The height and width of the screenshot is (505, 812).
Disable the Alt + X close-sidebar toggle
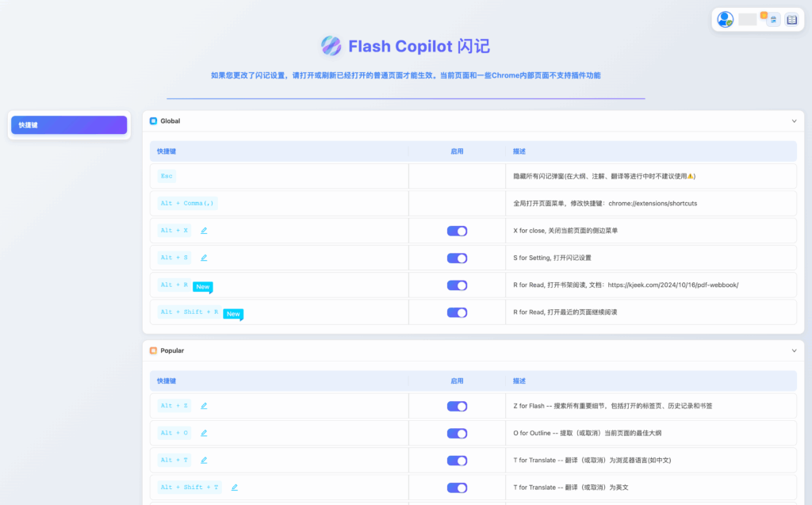(x=457, y=231)
